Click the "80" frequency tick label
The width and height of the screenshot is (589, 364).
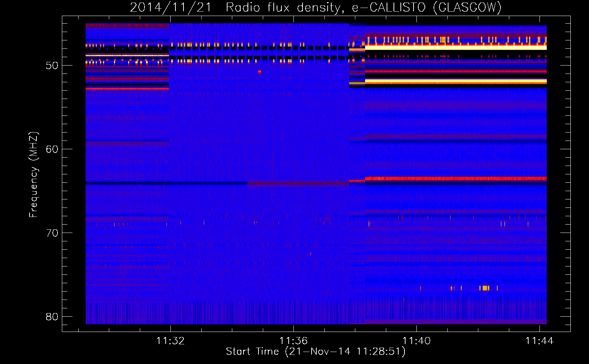click(52, 317)
